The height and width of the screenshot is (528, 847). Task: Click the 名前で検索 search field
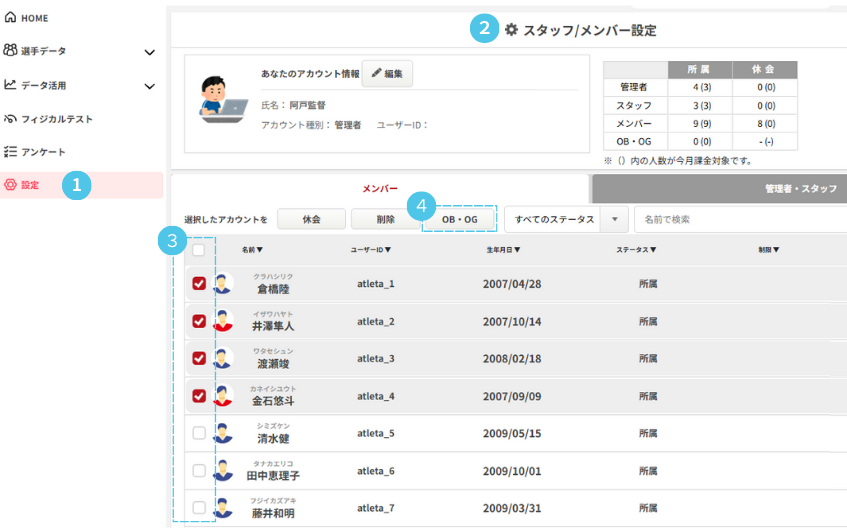[x=740, y=219]
